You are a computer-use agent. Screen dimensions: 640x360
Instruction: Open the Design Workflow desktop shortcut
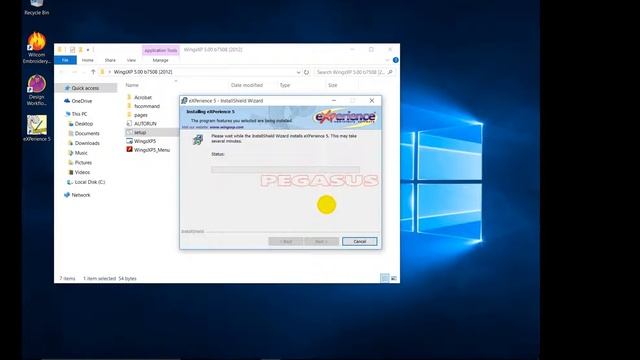tap(36, 90)
